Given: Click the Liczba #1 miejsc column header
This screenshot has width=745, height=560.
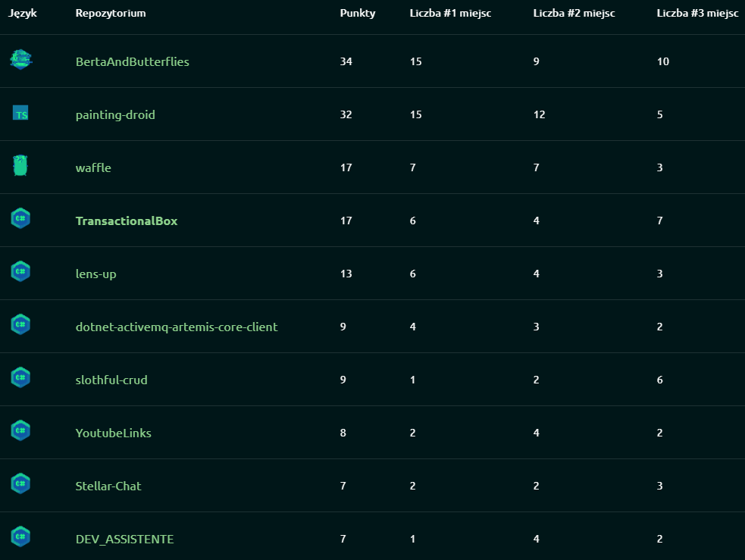Looking at the screenshot, I should 450,14.
